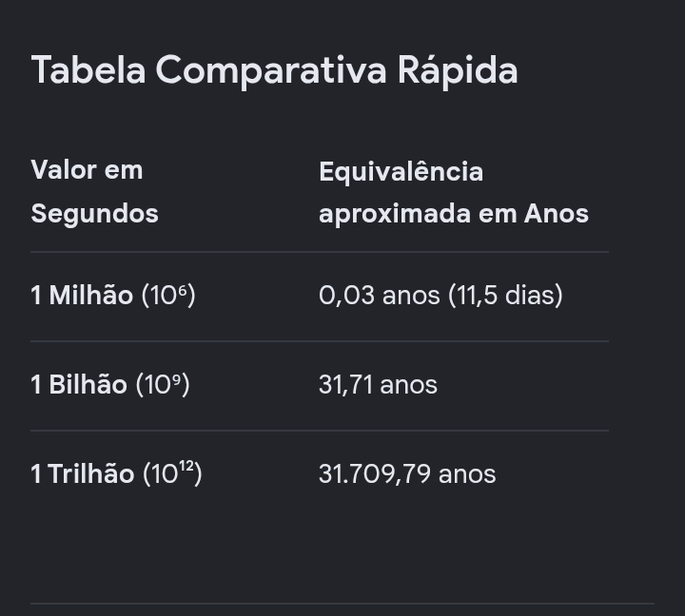
Task: Click the "1 Milhão" row label
Action: tap(82, 295)
